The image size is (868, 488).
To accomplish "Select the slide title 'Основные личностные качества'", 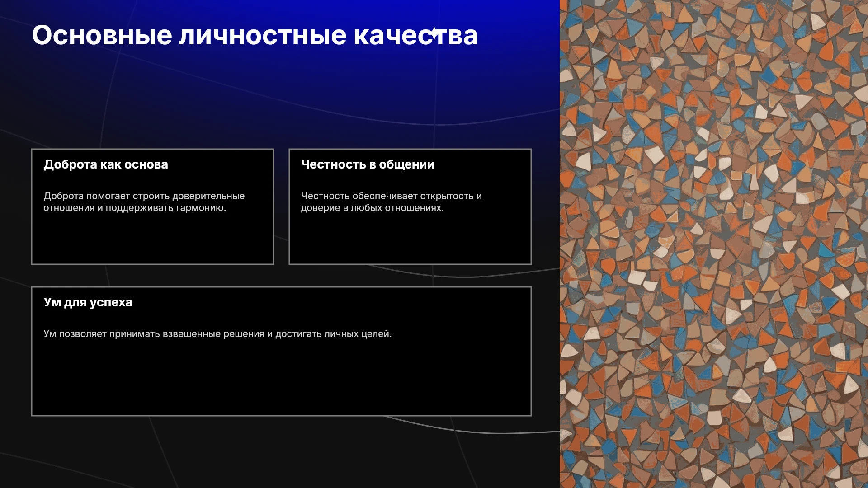I will [255, 35].
